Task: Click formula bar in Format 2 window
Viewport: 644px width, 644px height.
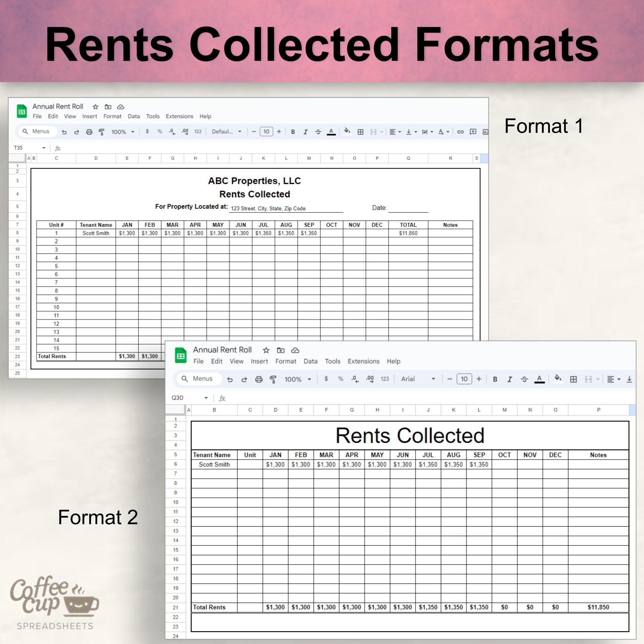Action: tap(430, 398)
